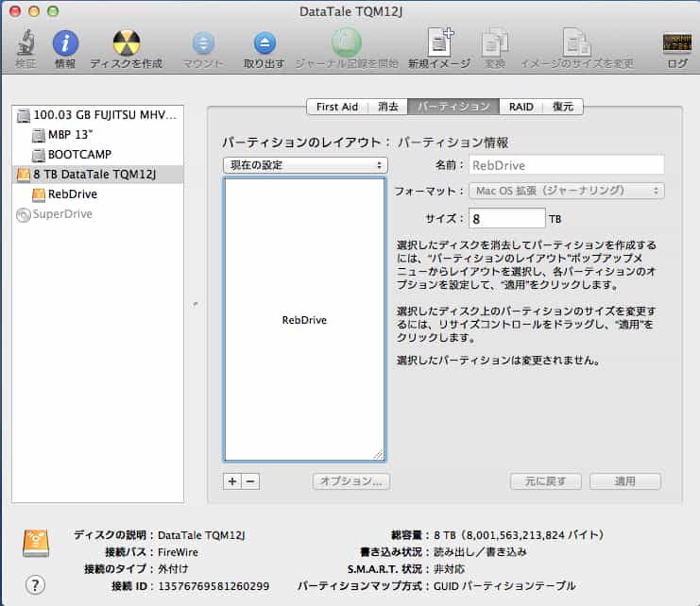The image size is (700, 606).
Task: Switch to the RAID tab
Action: [521, 107]
